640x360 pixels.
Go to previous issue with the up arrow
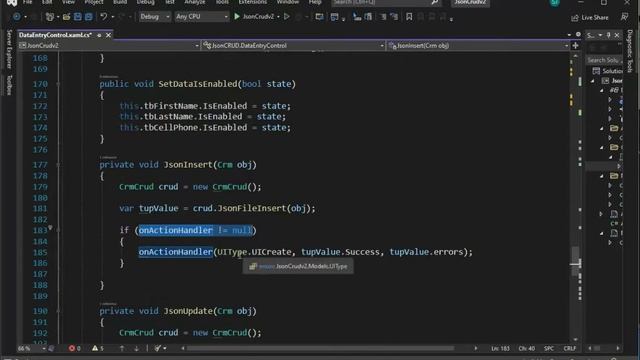(x=122, y=348)
